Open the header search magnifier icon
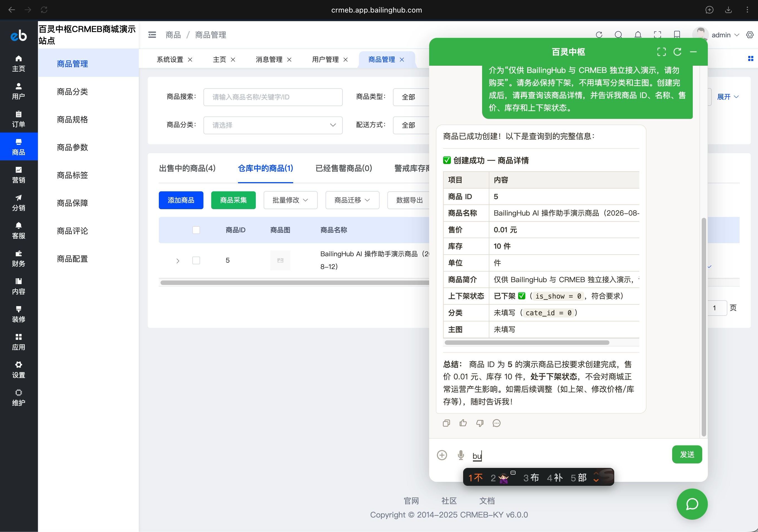 [x=618, y=35]
